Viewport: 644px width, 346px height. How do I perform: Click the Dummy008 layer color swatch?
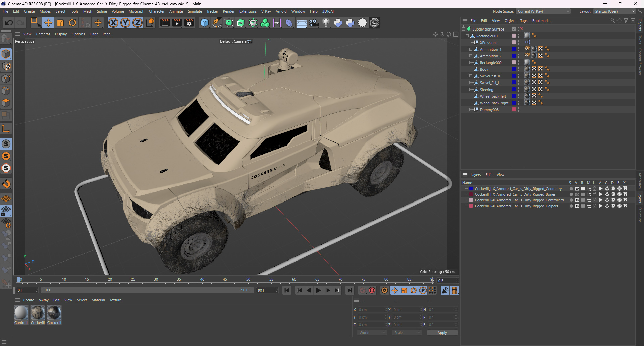pyautogui.click(x=514, y=110)
